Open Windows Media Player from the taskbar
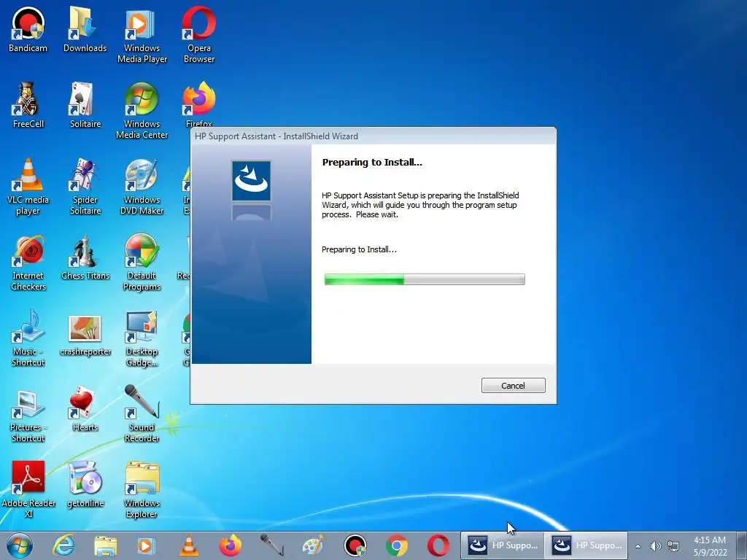Image resolution: width=747 pixels, height=560 pixels. [146, 545]
